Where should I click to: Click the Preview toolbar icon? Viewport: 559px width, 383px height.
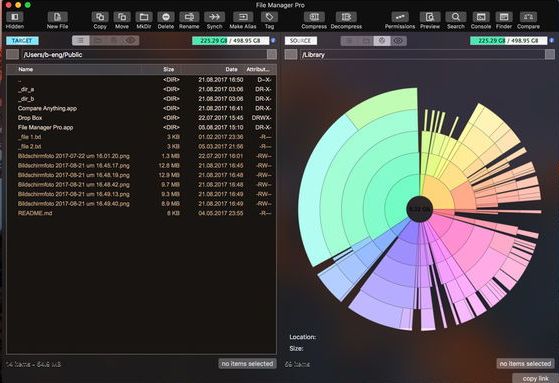point(430,17)
